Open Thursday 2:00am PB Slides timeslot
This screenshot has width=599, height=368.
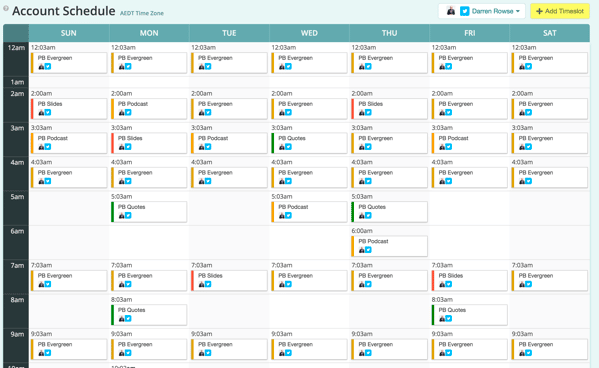pos(390,109)
